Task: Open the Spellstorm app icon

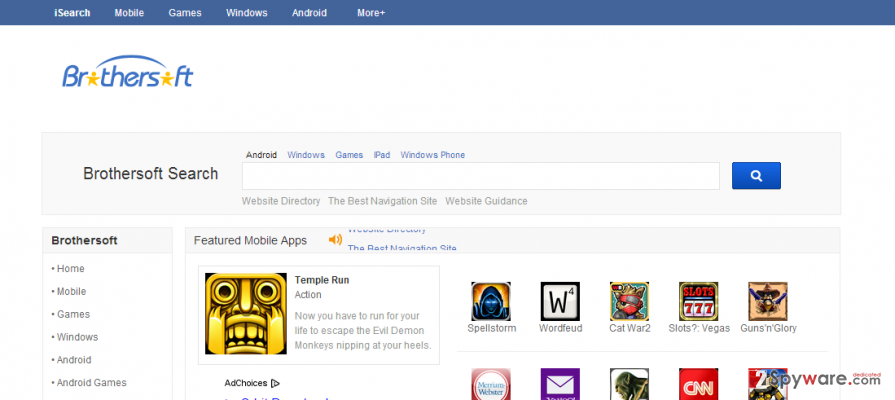Action: coord(491,301)
